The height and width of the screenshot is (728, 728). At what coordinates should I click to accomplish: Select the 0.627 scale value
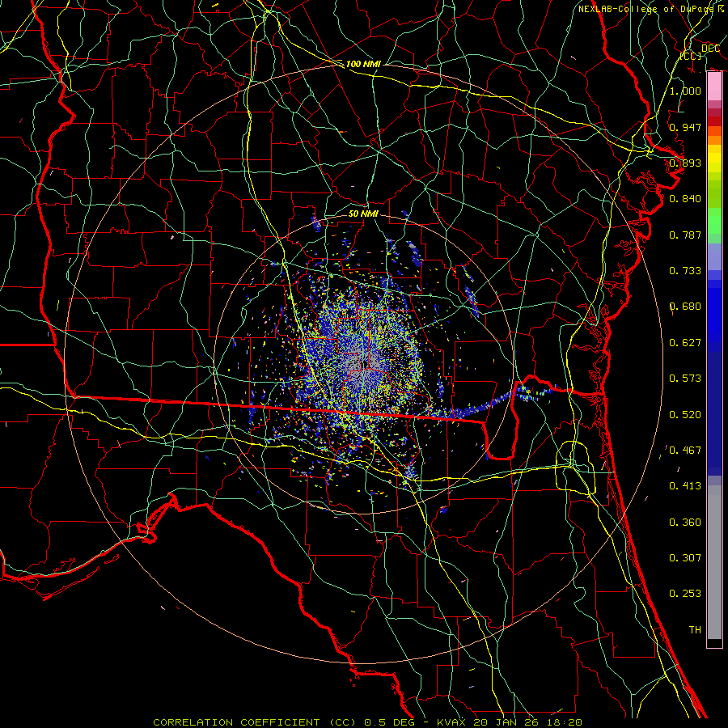685,343
